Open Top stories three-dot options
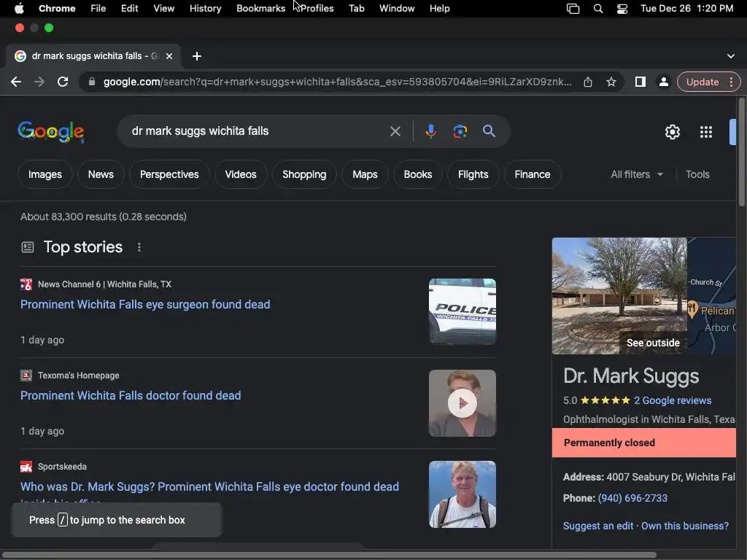747x560 pixels. click(139, 247)
